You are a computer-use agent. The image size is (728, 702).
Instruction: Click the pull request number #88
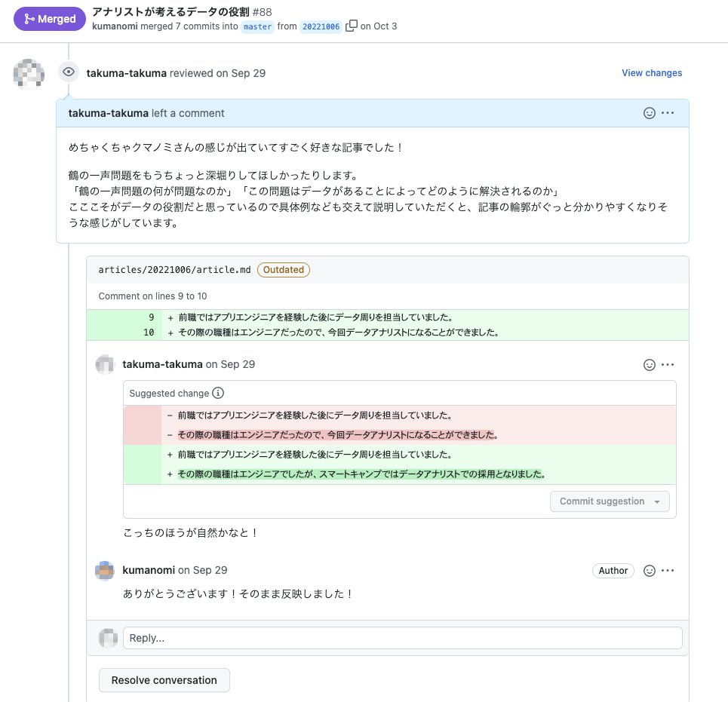pos(263,11)
